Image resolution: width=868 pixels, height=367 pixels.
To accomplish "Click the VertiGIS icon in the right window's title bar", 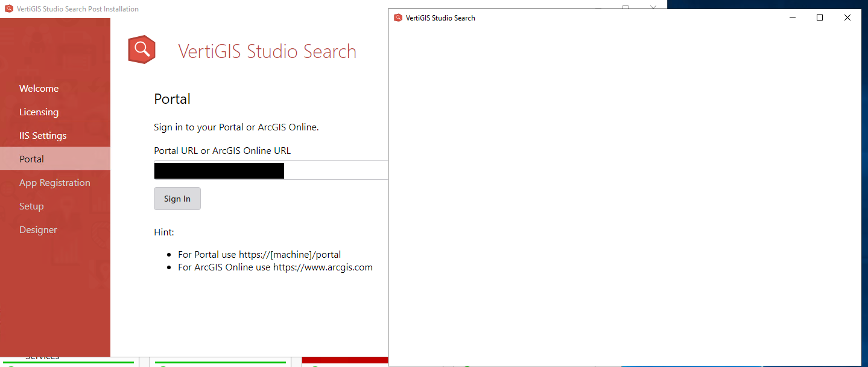I will [398, 18].
